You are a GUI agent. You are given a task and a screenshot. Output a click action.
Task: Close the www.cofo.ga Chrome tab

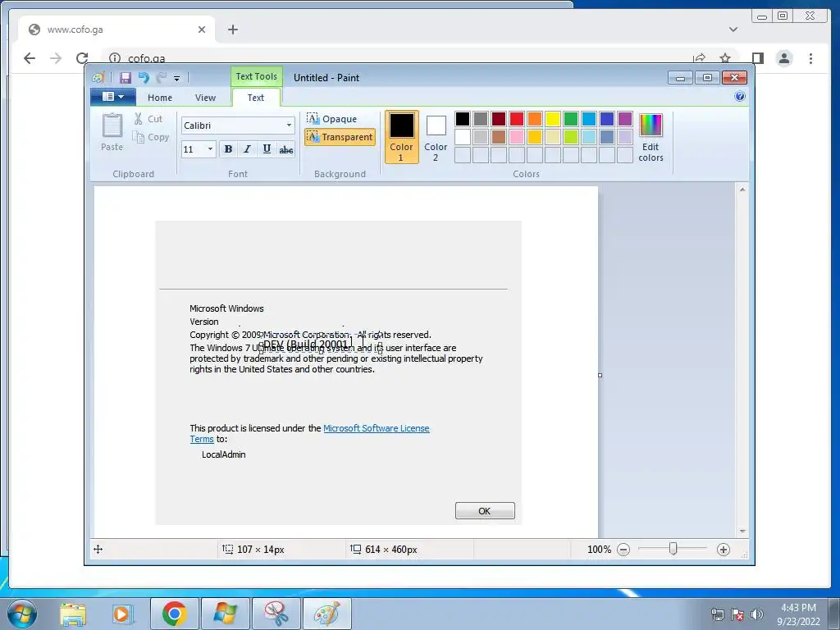(x=202, y=30)
